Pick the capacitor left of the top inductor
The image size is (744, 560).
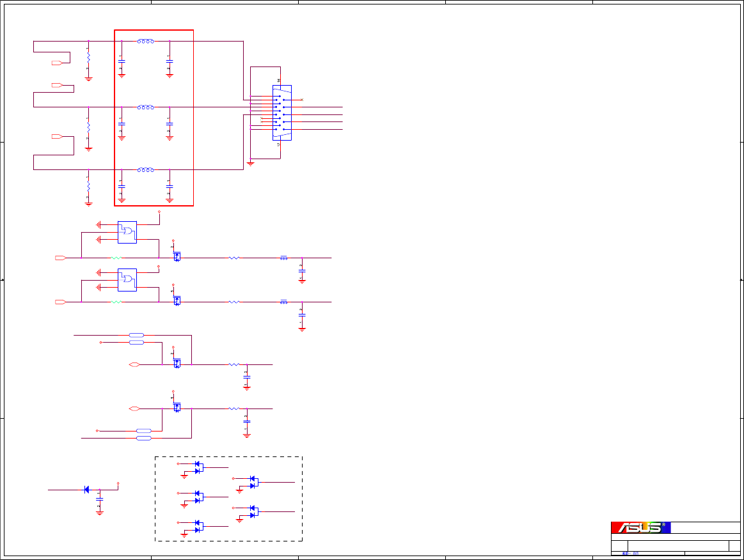click(122, 61)
